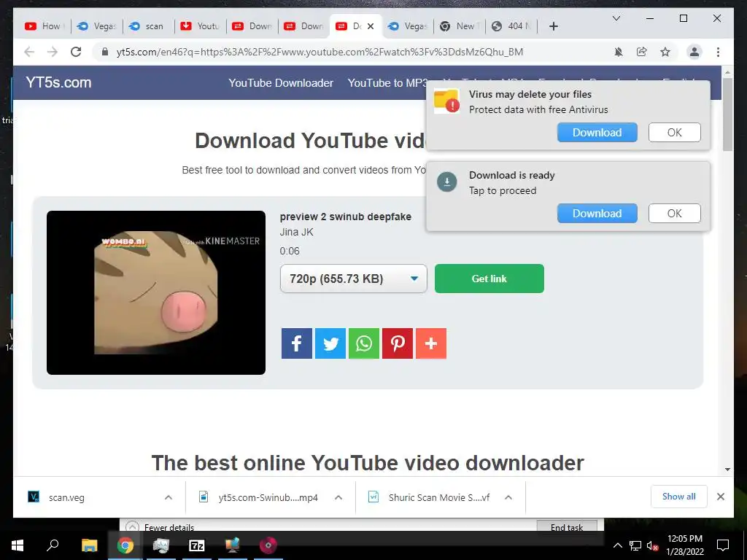This screenshot has width=747, height=560.
Task: Click the share page icon
Action: tap(642, 52)
